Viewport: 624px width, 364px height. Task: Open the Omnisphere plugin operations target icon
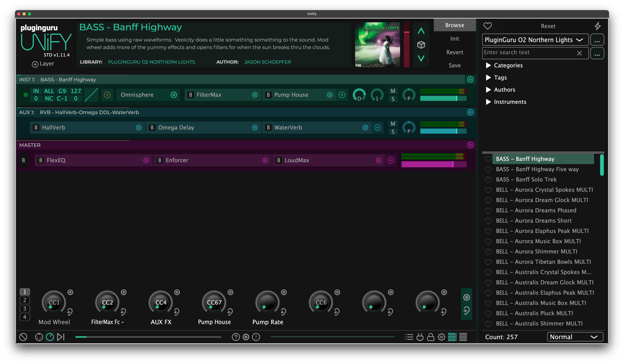(174, 95)
